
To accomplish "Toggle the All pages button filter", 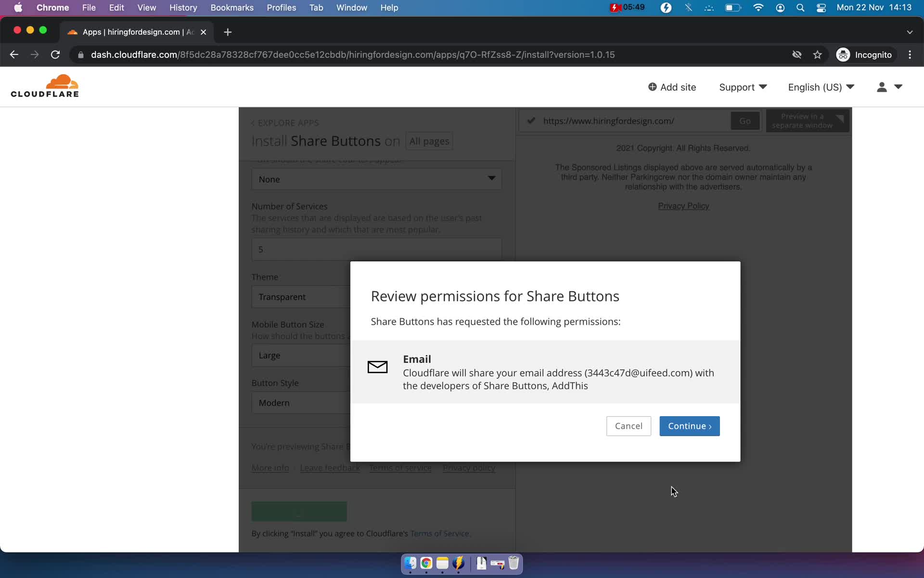I will click(429, 141).
